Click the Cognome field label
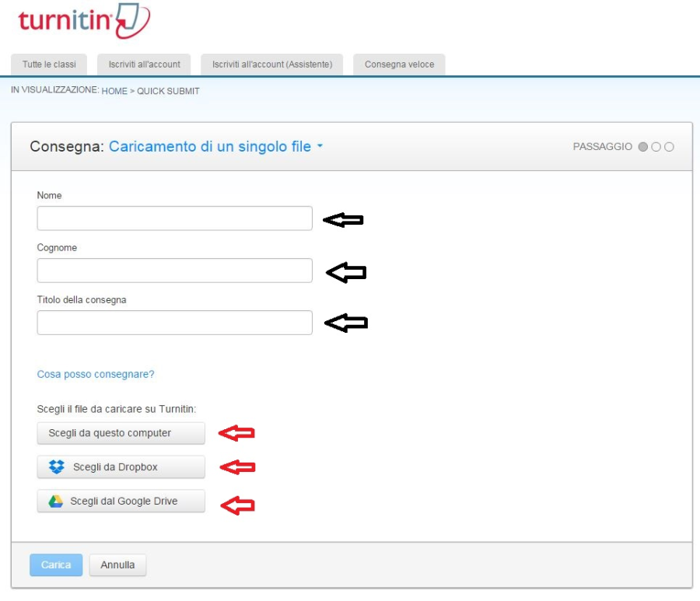 coord(57,247)
